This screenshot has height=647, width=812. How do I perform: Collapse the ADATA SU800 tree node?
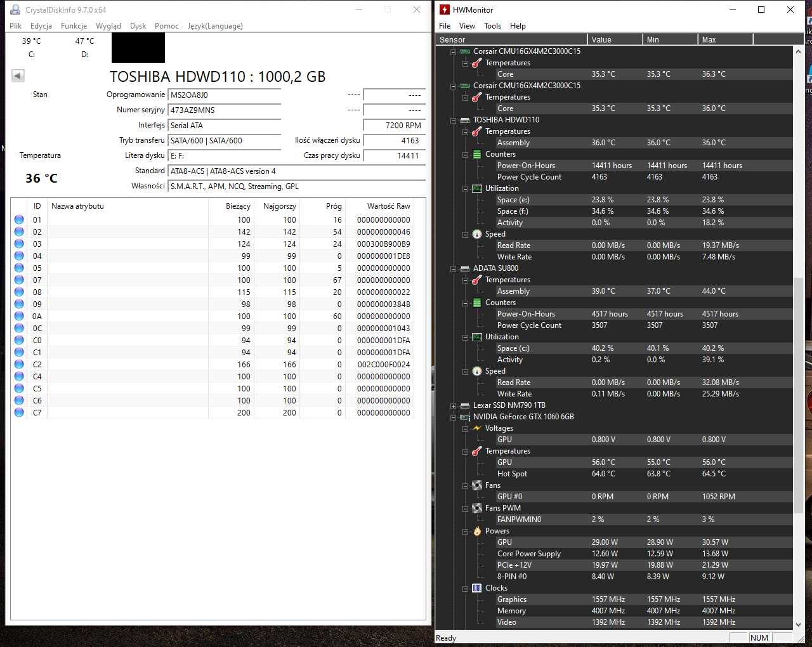tap(453, 268)
